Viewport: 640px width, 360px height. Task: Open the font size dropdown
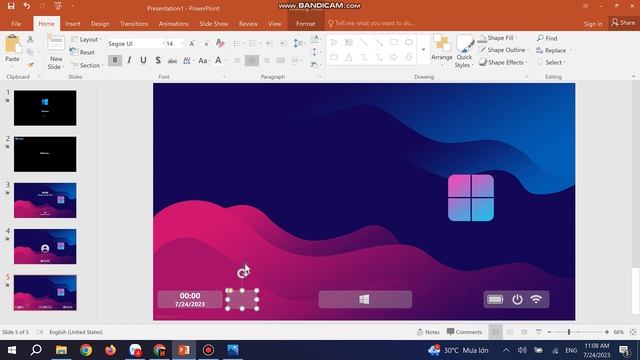pos(182,43)
